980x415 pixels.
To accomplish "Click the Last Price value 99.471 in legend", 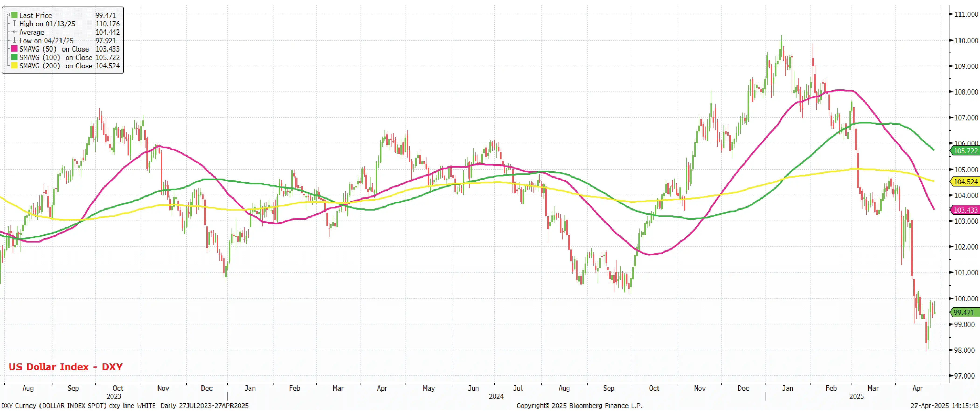I will pyautogui.click(x=106, y=15).
